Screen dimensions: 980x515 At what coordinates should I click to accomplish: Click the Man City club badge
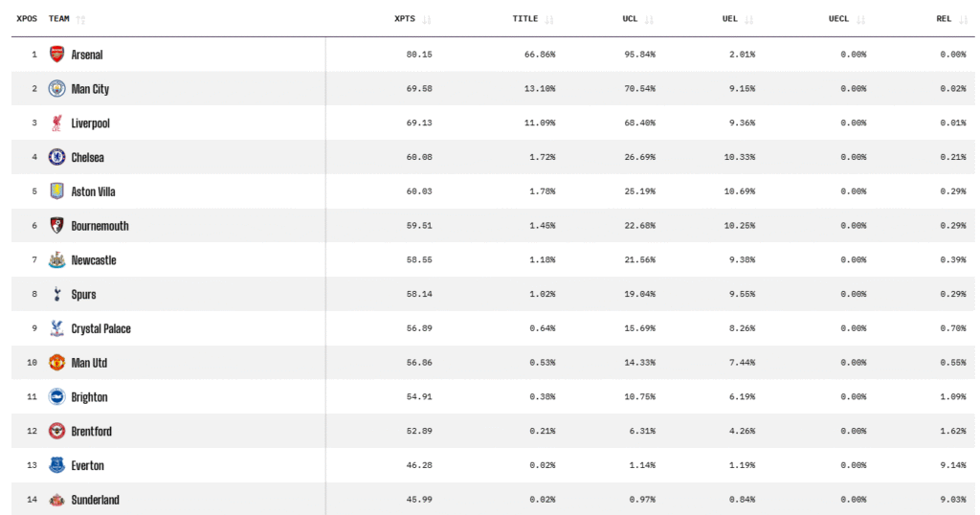[x=57, y=89]
